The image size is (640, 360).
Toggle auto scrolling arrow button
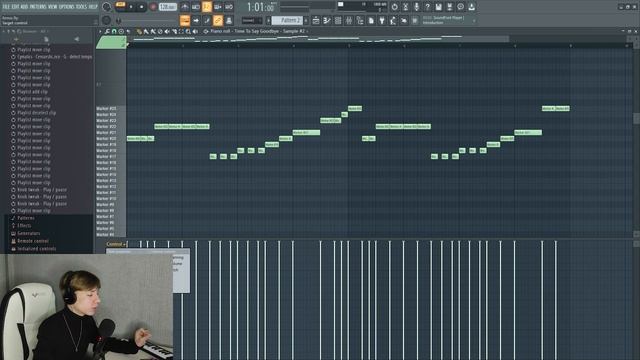(196, 20)
